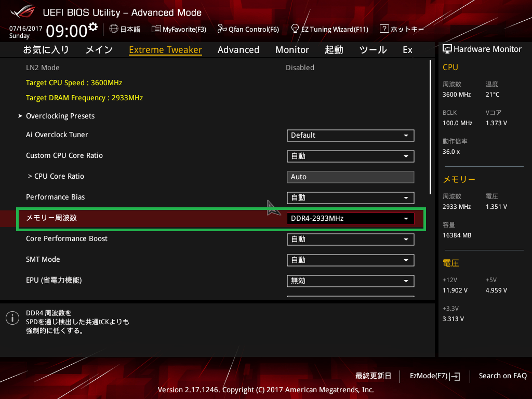Open MyFavorite(F3) list icon
The height and width of the screenshot is (399, 532).
pyautogui.click(x=156, y=29)
